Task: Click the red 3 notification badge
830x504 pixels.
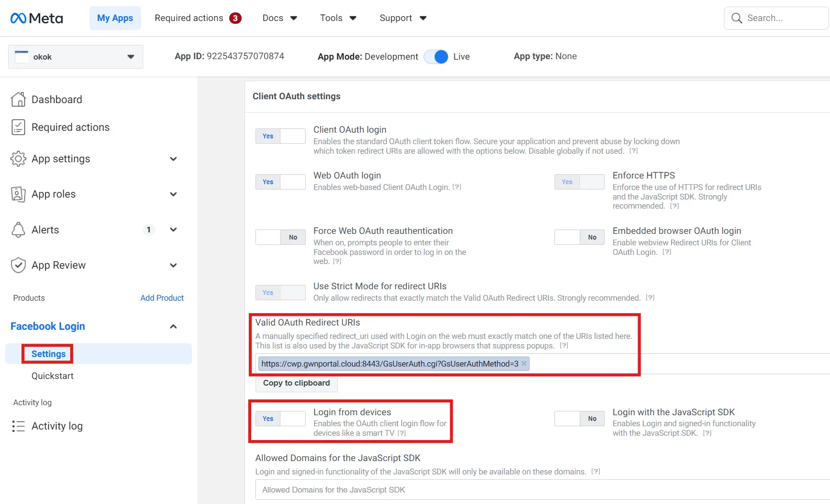Action: 235,18
